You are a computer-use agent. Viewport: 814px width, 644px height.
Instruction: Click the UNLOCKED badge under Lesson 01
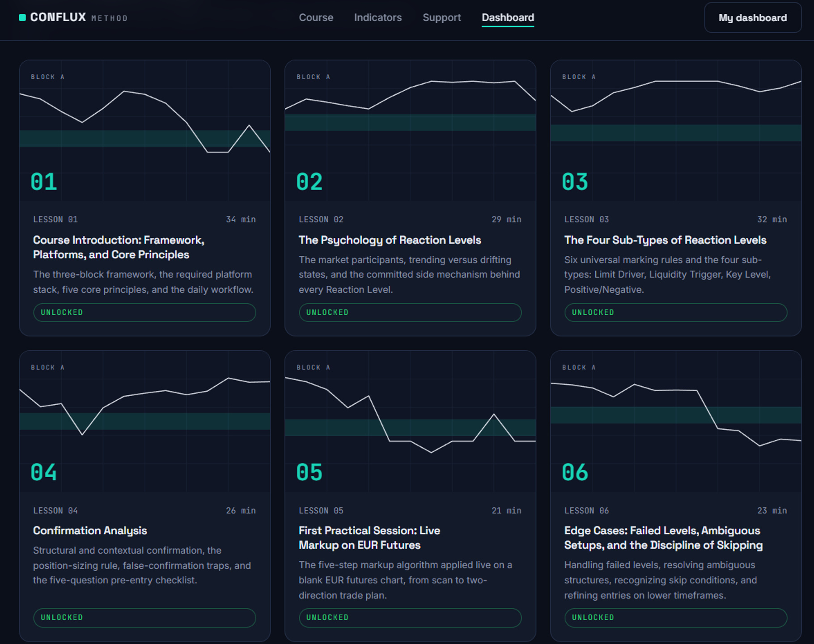coord(144,312)
